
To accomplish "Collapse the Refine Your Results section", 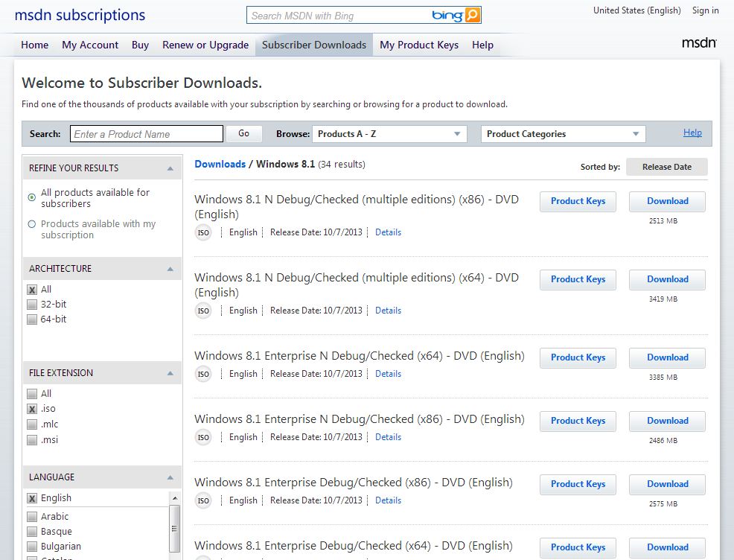I will 170,168.
